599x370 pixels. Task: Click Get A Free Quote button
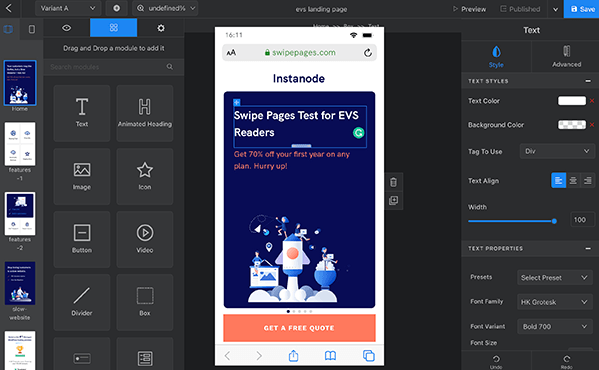click(299, 328)
